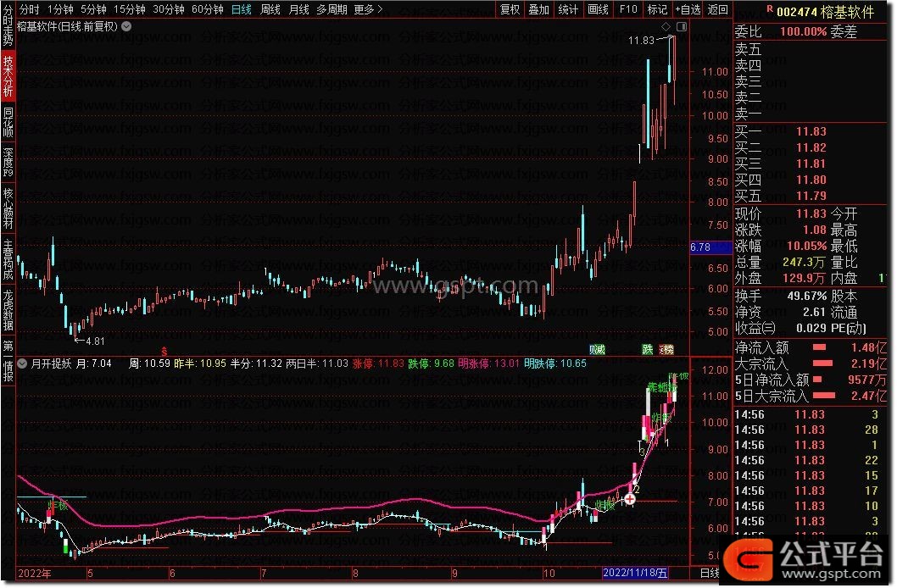Open the 同花顺 sidebar tab
The height and width of the screenshot is (588, 897).
coord(8,122)
